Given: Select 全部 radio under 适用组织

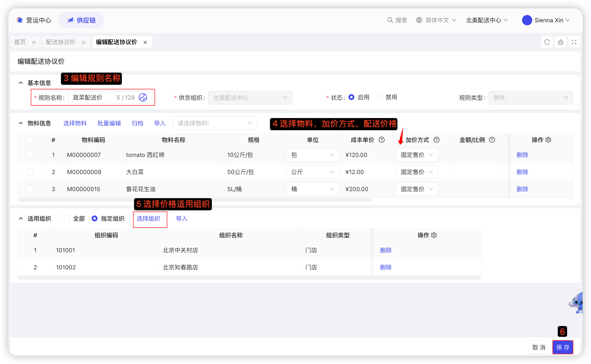Looking at the screenshot, I should click(67, 219).
